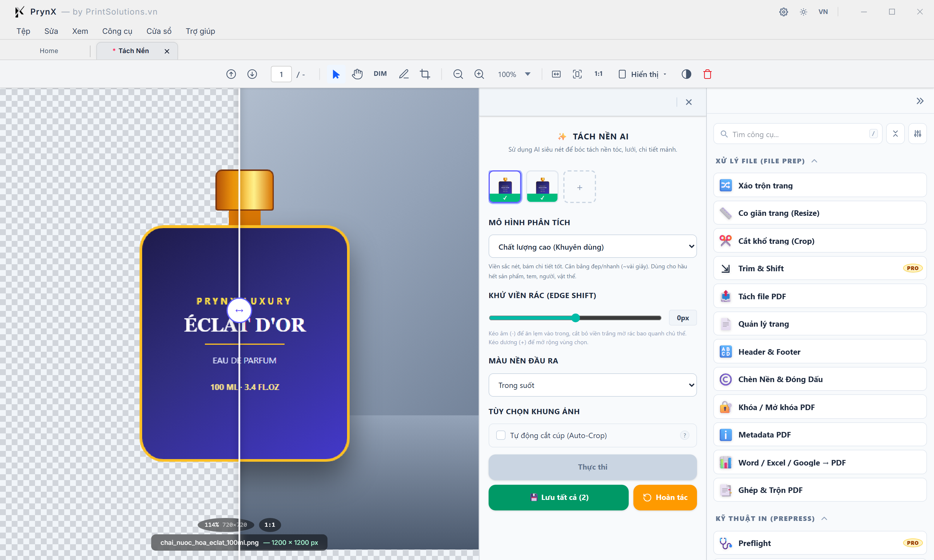Enable Tự động cắt cúp (Auto-Crop) checkbox

point(501,435)
